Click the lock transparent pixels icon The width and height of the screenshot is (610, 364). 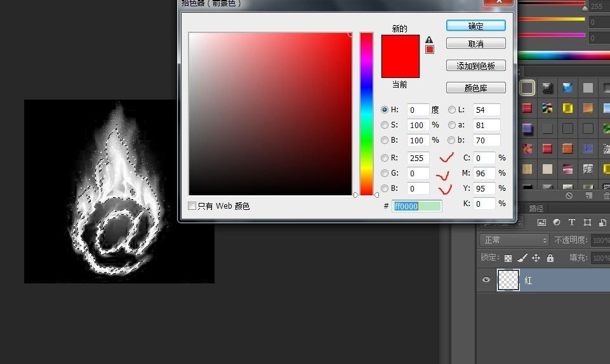(x=508, y=258)
